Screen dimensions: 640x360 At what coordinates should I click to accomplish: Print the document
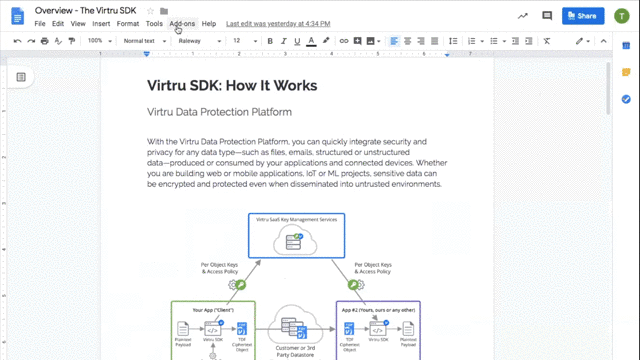(x=44, y=41)
